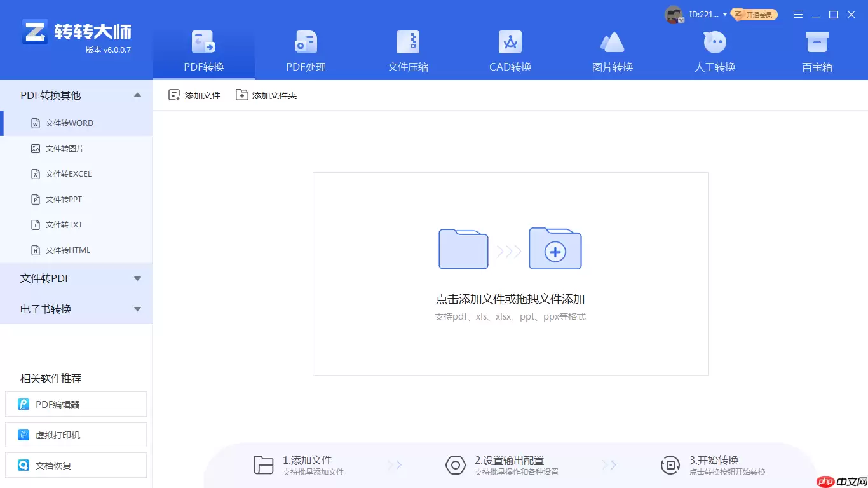Select the 人工转换 service icon

point(714,48)
